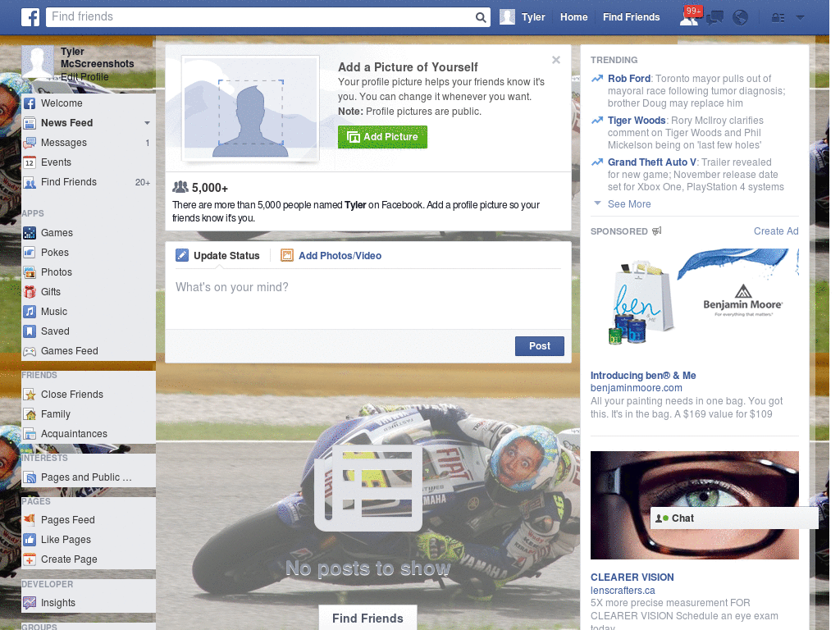Click the Pages and Public feed icon
Screen dimensions: 840x630
click(x=30, y=477)
